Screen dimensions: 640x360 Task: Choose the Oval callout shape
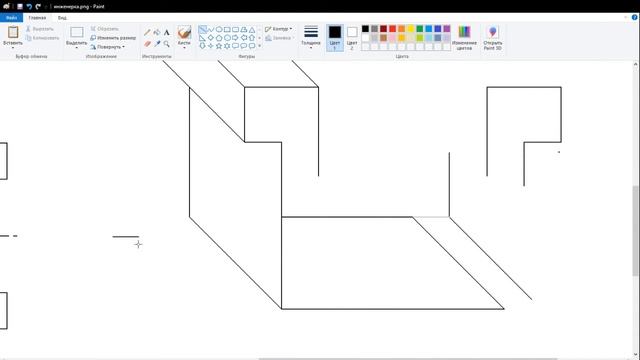[244, 46]
